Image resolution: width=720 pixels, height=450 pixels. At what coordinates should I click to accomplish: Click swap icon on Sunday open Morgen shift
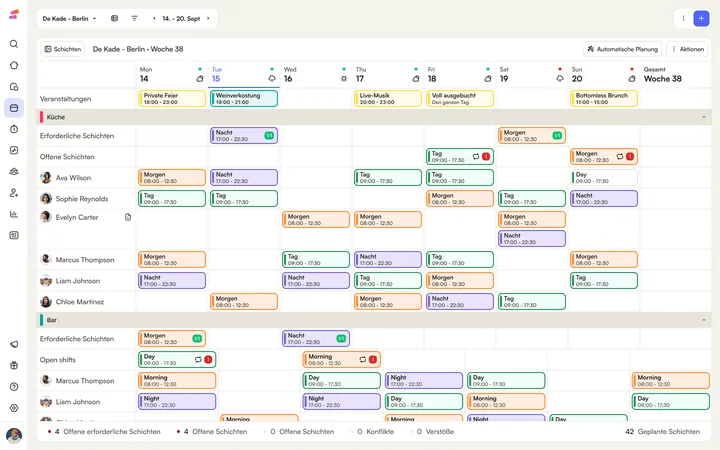[620, 157]
